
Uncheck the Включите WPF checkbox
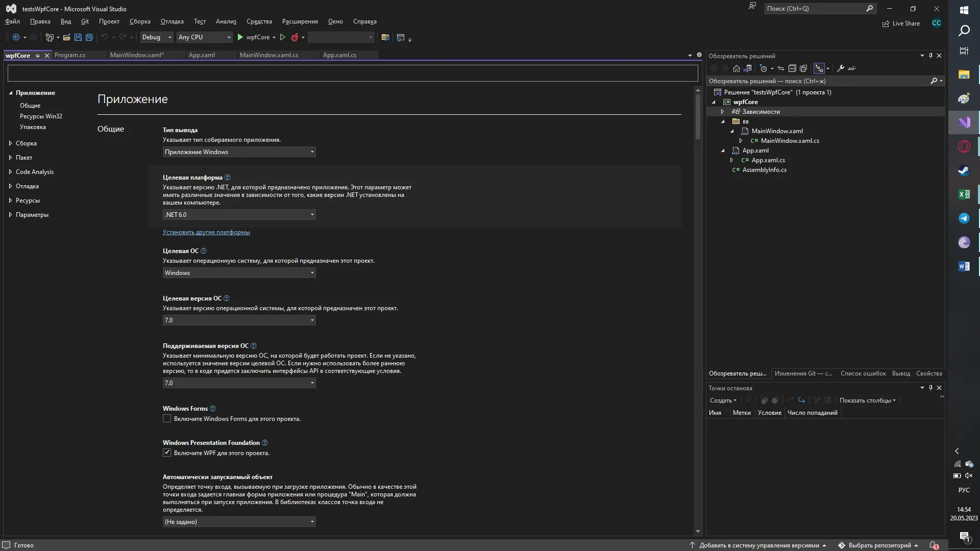coord(167,453)
